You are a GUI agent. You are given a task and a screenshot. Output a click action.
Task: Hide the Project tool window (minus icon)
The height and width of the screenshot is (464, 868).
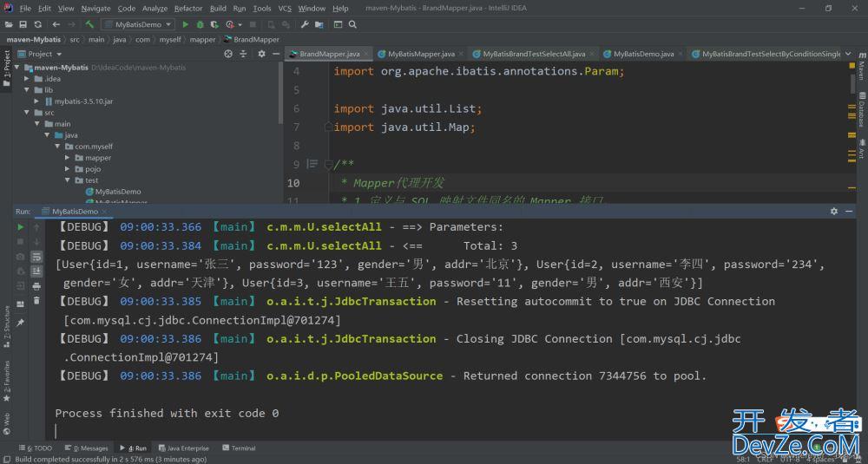click(276, 54)
